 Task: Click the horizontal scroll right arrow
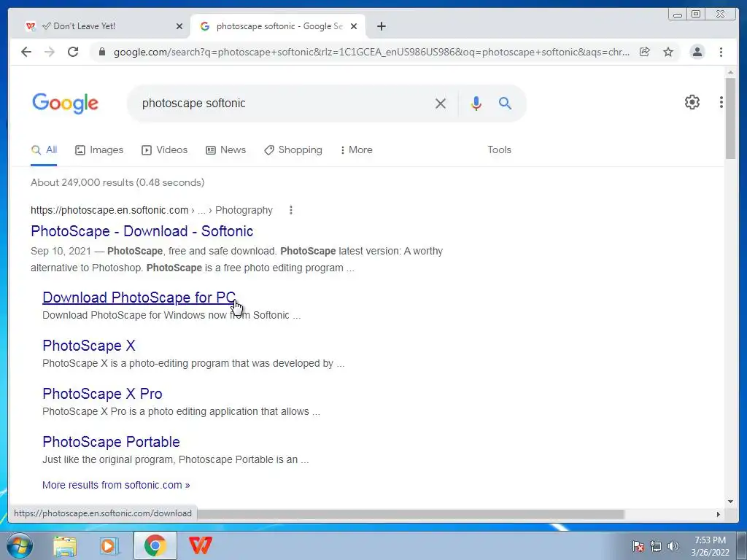719,514
